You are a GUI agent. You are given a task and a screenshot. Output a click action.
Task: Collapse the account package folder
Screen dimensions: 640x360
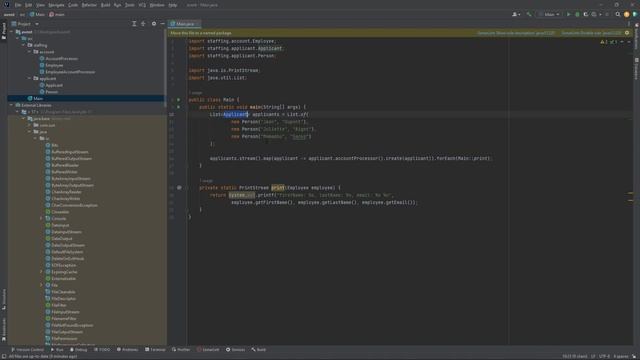pos(29,52)
